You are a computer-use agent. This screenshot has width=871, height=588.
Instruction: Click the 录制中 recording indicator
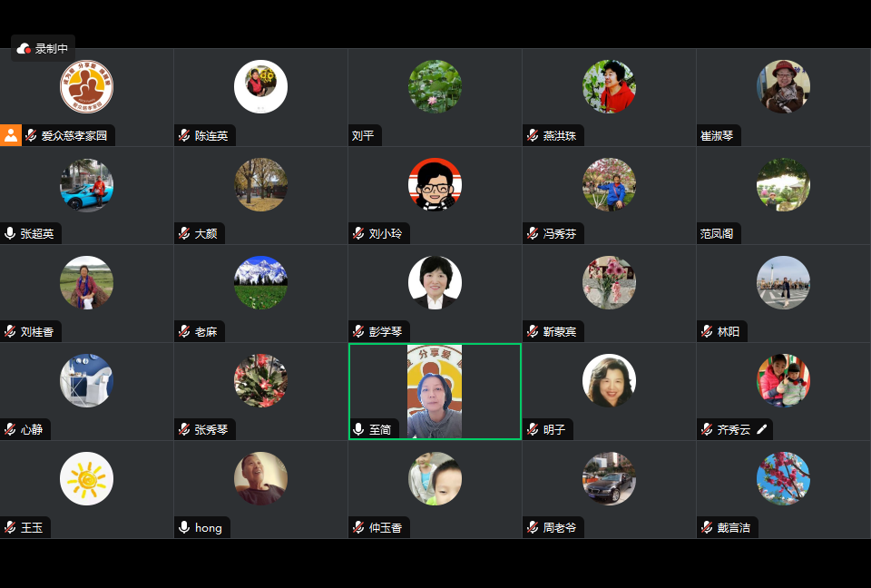click(43, 49)
